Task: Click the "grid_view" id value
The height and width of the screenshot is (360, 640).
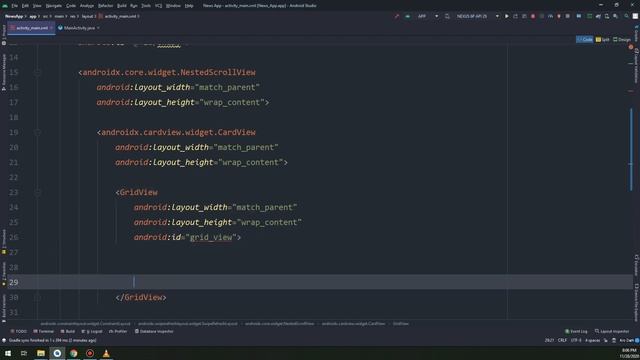Action: (211, 237)
